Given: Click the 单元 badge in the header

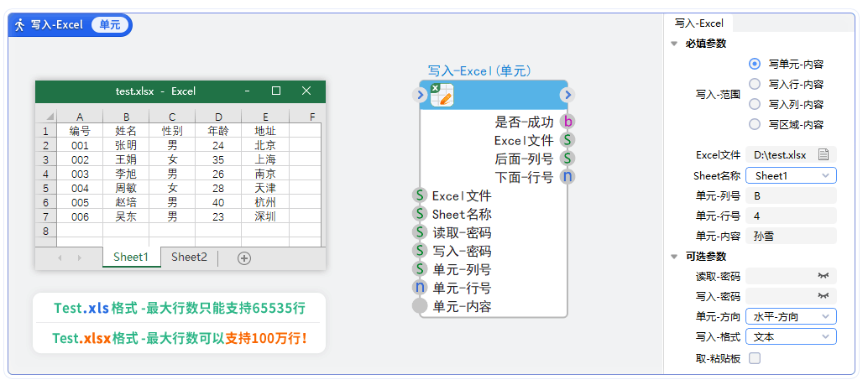Looking at the screenshot, I should 110,25.
